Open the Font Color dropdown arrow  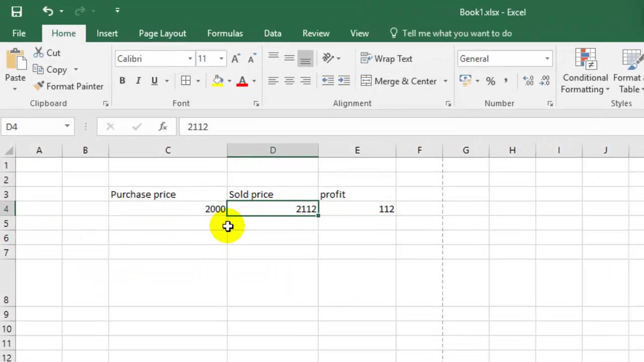pyautogui.click(x=254, y=81)
